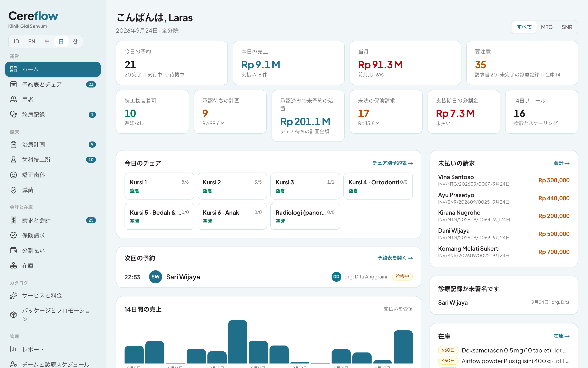Click the 要注意 alert card showing 35
Screen dimensions: 588x368
pos(522,63)
